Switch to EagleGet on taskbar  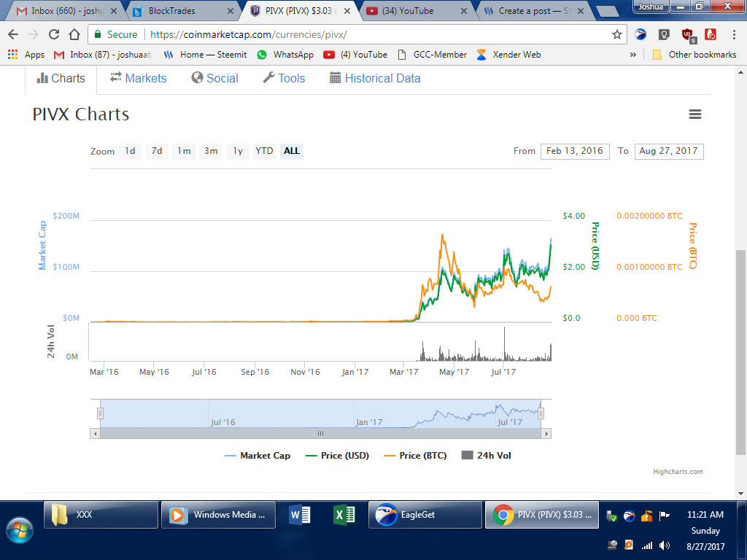[425, 515]
